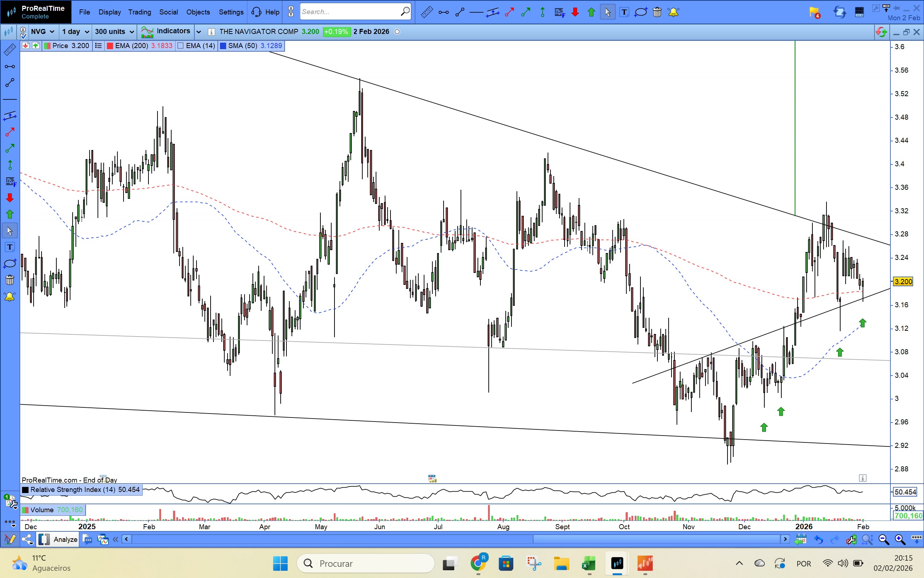
Task: Expand the 1 day timeframe dropdown
Action: point(75,32)
